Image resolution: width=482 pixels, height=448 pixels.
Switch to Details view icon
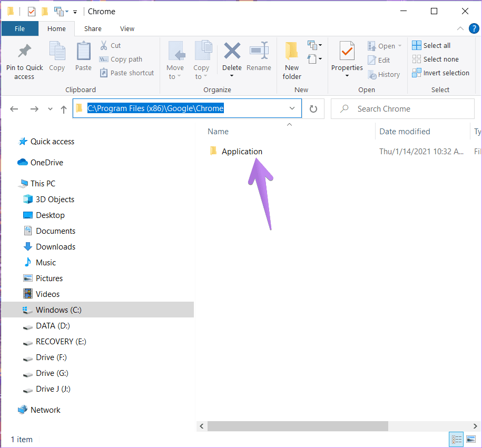[456, 440]
